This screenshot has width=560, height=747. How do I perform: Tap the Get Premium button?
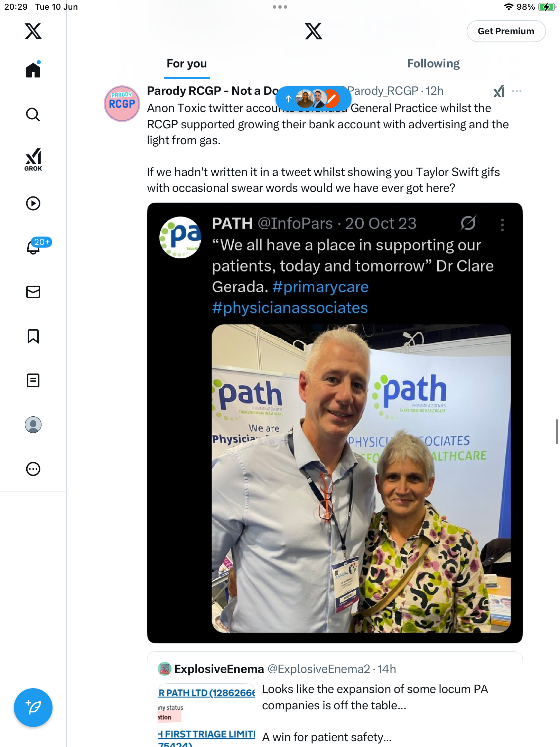[506, 31]
